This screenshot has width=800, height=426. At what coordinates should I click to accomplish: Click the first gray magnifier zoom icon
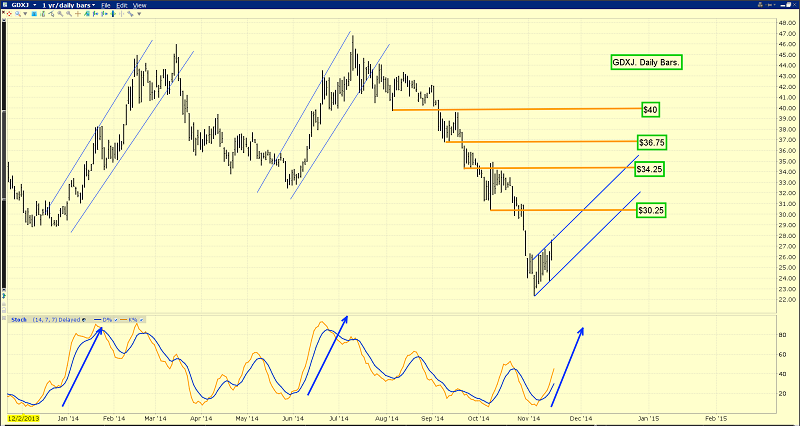tap(60, 14)
